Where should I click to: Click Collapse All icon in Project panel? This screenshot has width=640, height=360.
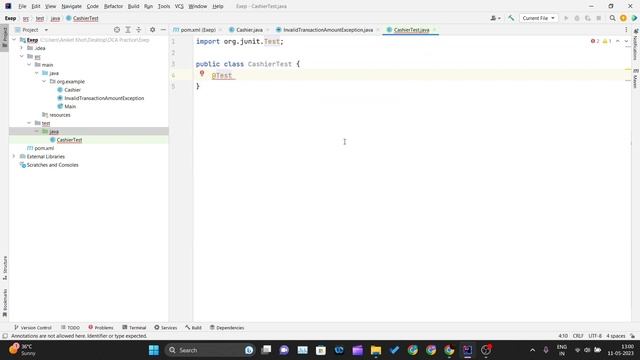tap(138, 30)
